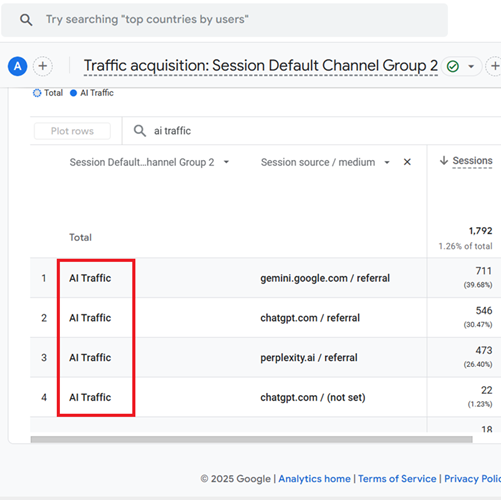The height and width of the screenshot is (500, 501).
Task: Click the sessions value "473"
Action: point(484,350)
